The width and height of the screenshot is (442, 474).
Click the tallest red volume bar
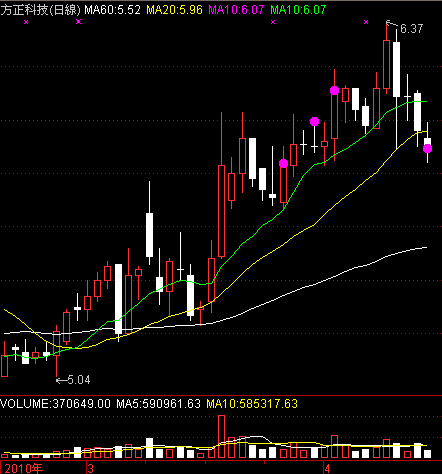221,437
